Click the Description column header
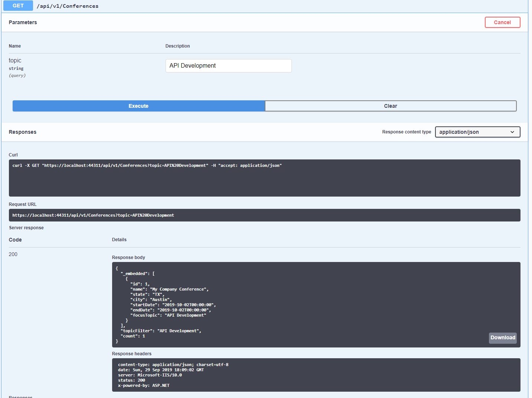532x398 pixels. 177,46
